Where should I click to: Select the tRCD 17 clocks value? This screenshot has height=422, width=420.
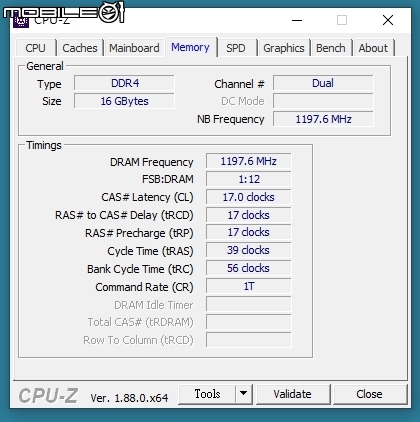click(x=249, y=215)
